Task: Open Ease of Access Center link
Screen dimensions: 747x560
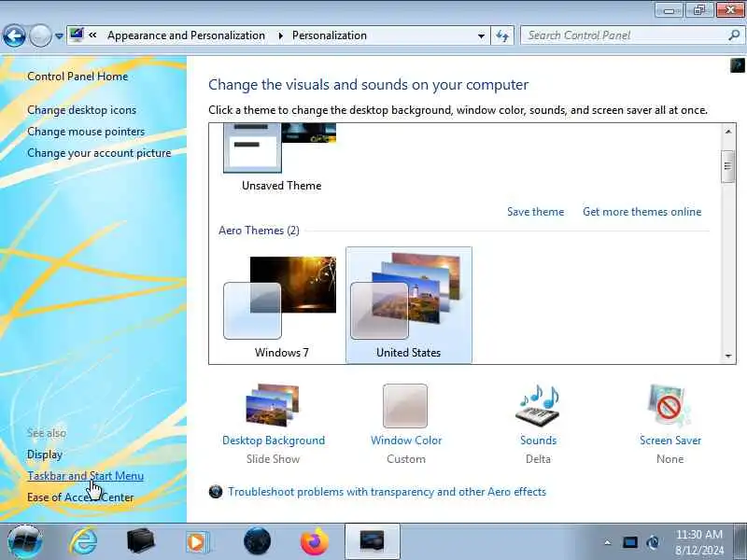Action: [x=80, y=497]
